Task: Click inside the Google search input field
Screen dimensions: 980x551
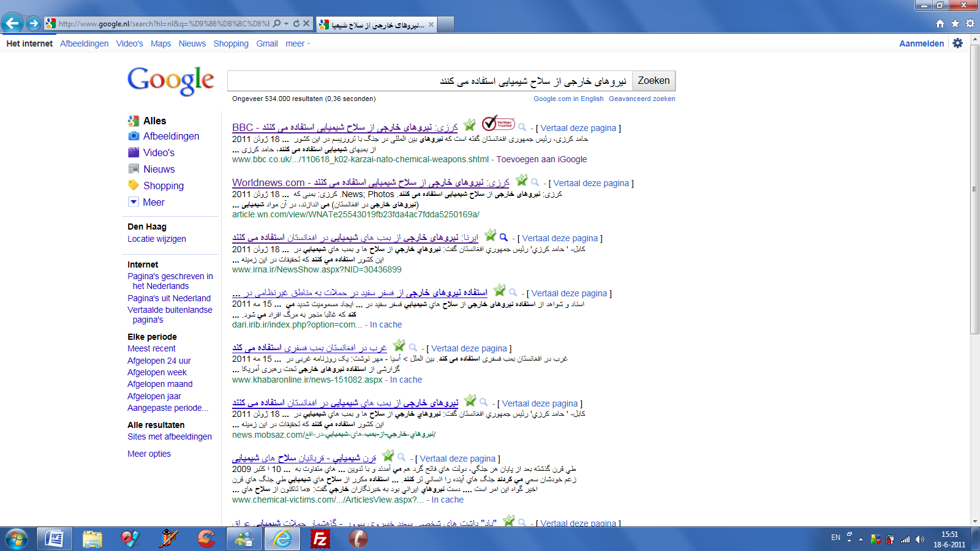Action: tap(429, 81)
